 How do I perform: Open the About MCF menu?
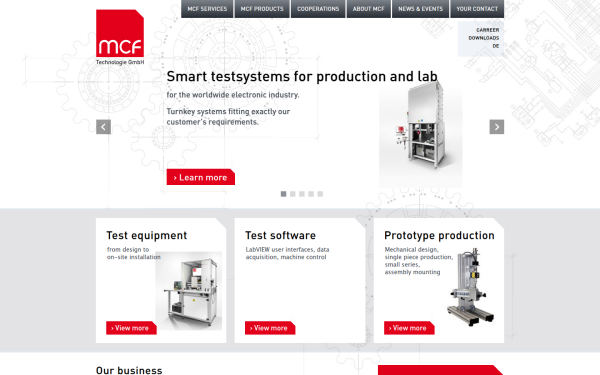click(x=368, y=9)
